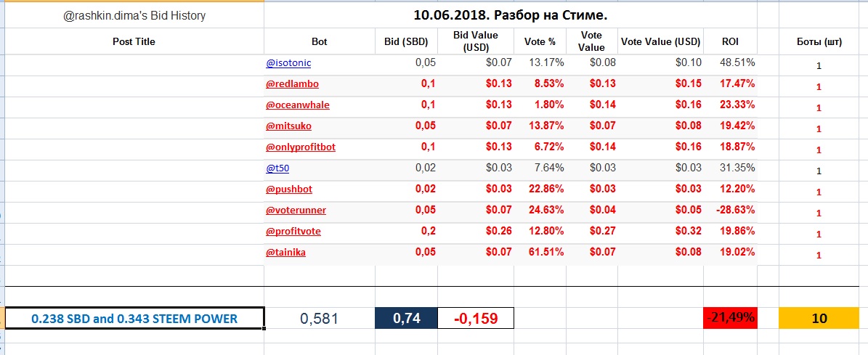
Task: Select the orange cell showing 10
Action: [x=819, y=318]
